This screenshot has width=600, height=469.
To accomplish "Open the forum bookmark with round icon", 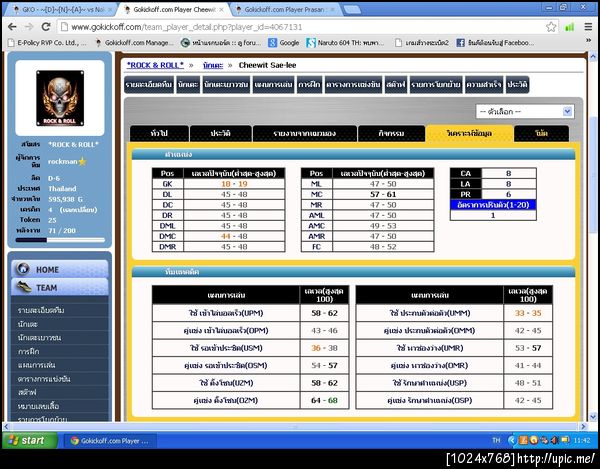I will [x=221, y=43].
